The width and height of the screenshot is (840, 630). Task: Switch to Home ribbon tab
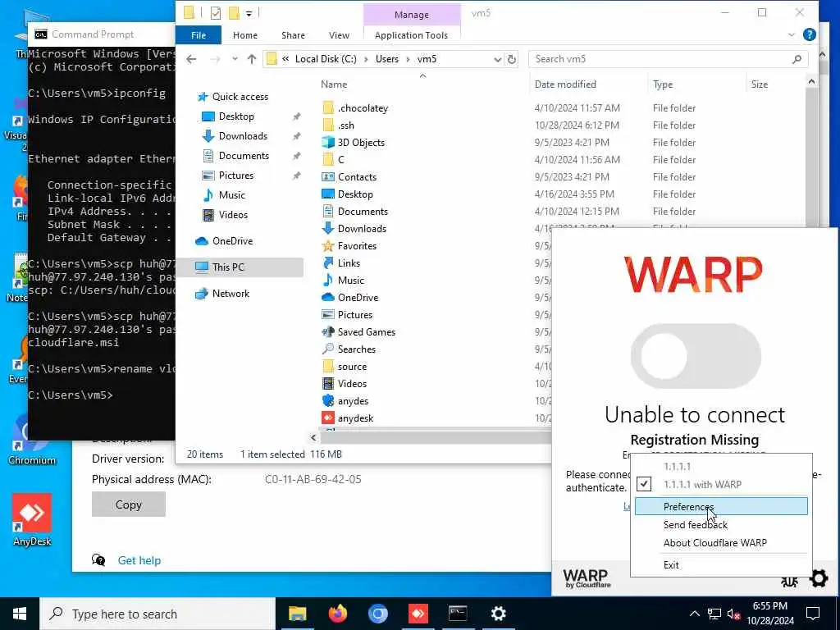click(x=244, y=35)
